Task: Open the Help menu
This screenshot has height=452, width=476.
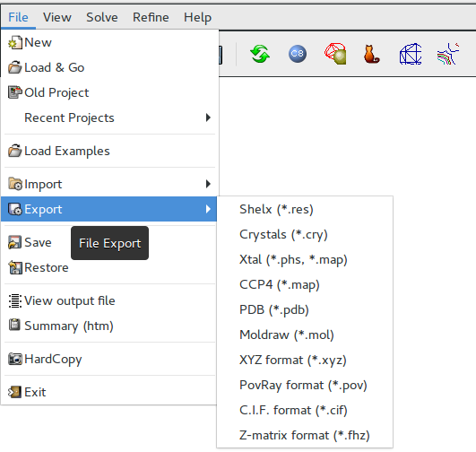Action: point(197,17)
